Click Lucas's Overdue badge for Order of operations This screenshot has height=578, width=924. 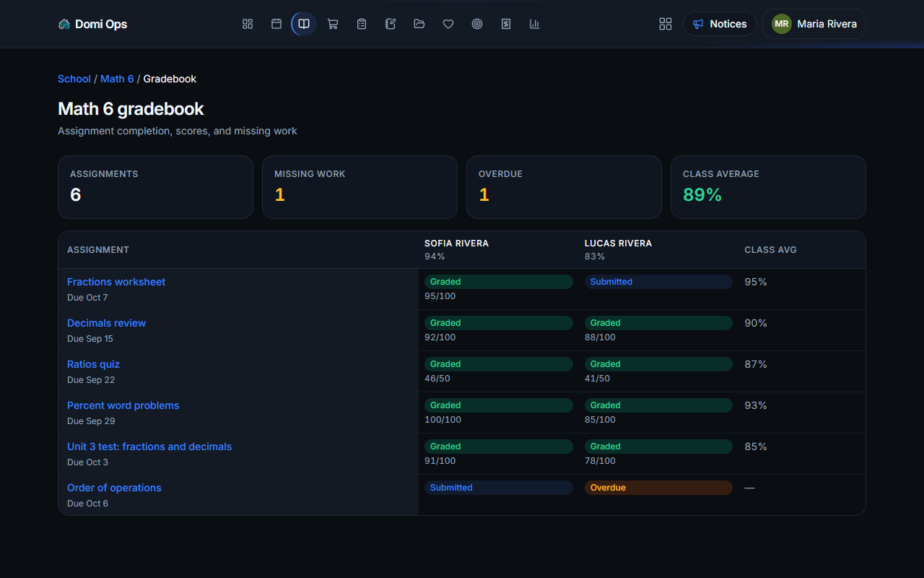pyautogui.click(x=658, y=488)
